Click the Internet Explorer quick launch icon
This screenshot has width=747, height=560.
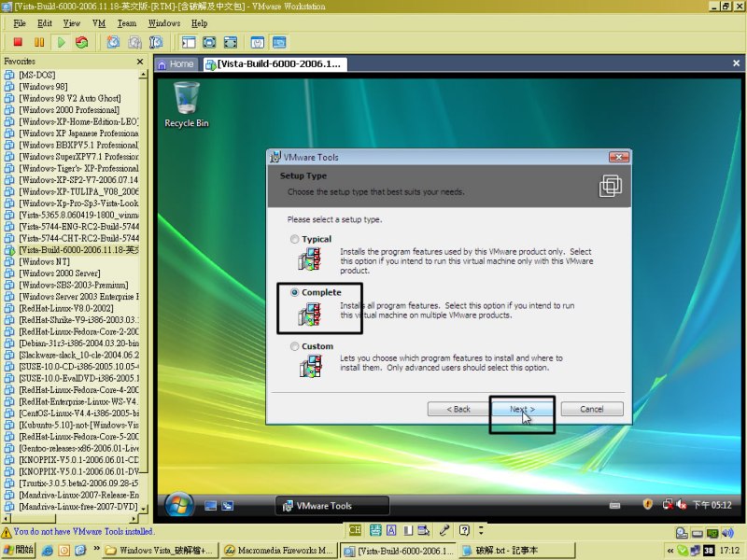tap(48, 551)
